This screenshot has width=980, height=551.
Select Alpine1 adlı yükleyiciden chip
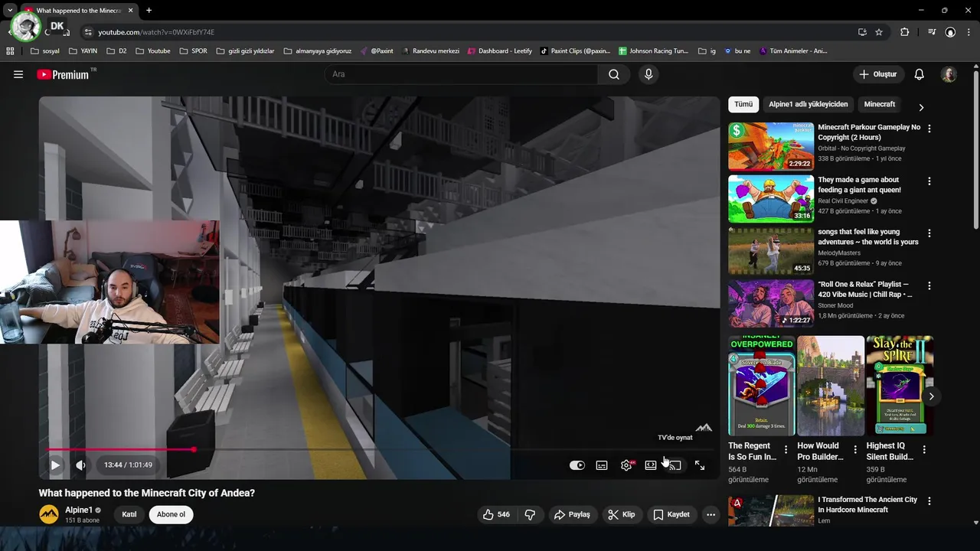tap(808, 104)
